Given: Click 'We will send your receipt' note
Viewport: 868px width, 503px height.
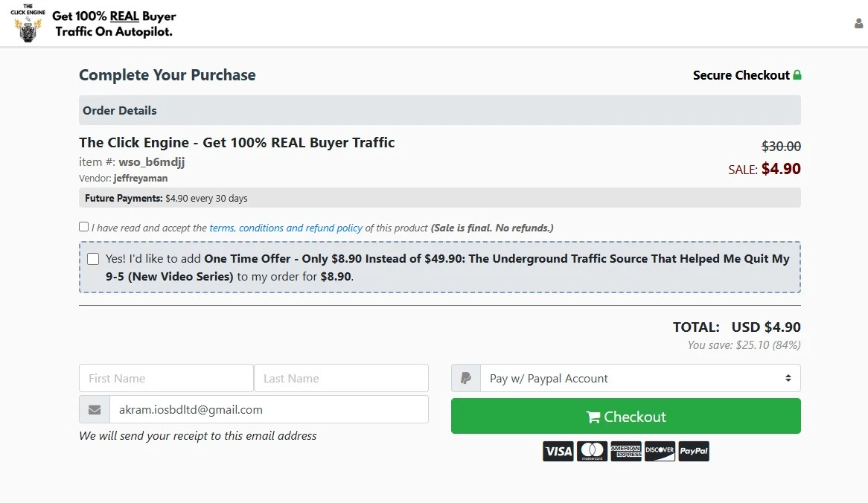Looking at the screenshot, I should (x=197, y=436).
